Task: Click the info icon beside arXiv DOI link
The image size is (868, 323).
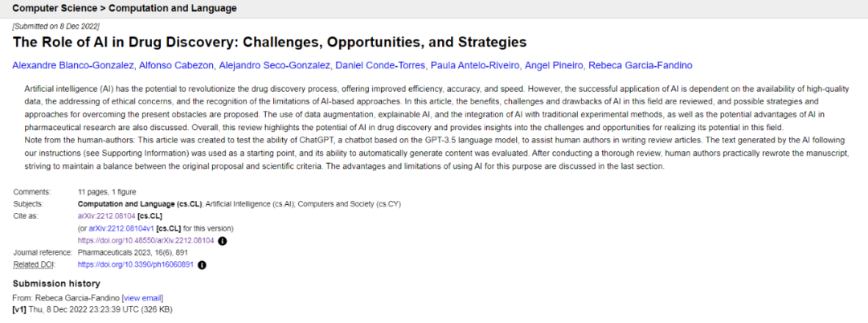Action: coord(223,240)
